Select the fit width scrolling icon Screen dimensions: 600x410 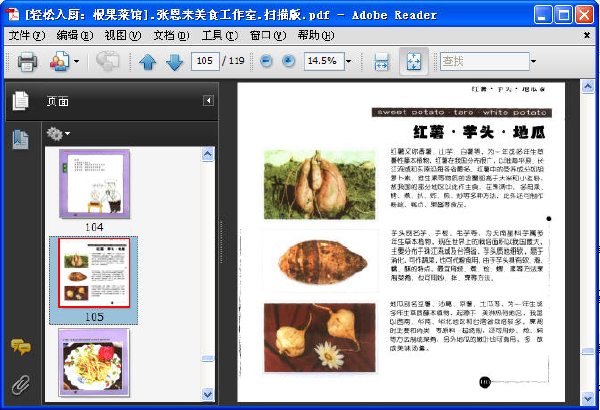pos(381,62)
